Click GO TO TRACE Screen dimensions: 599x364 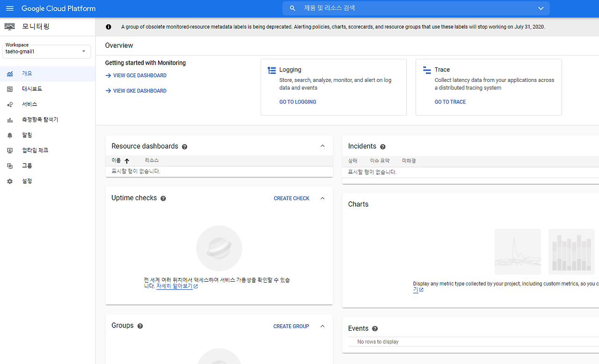(450, 102)
